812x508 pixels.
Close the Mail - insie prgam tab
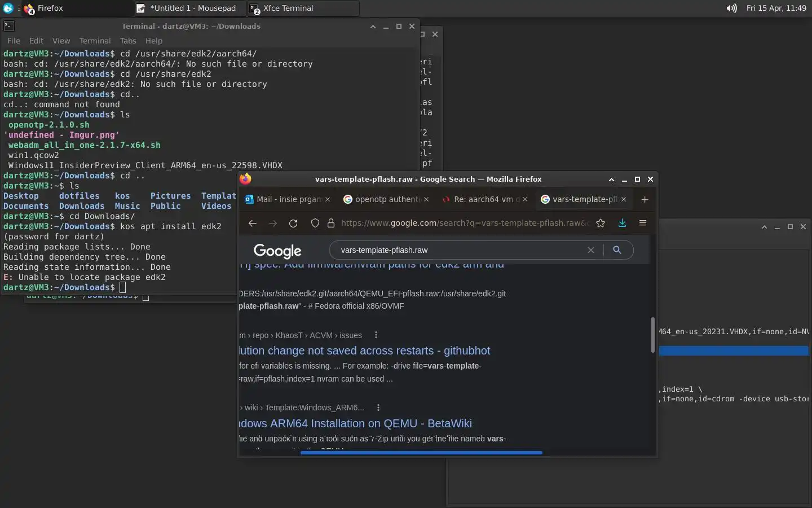[328, 199]
